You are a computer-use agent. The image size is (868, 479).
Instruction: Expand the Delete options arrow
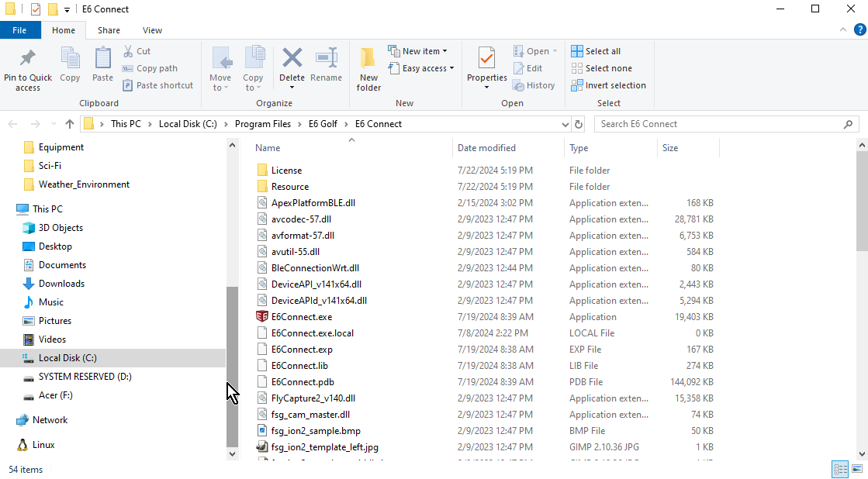pyautogui.click(x=292, y=88)
